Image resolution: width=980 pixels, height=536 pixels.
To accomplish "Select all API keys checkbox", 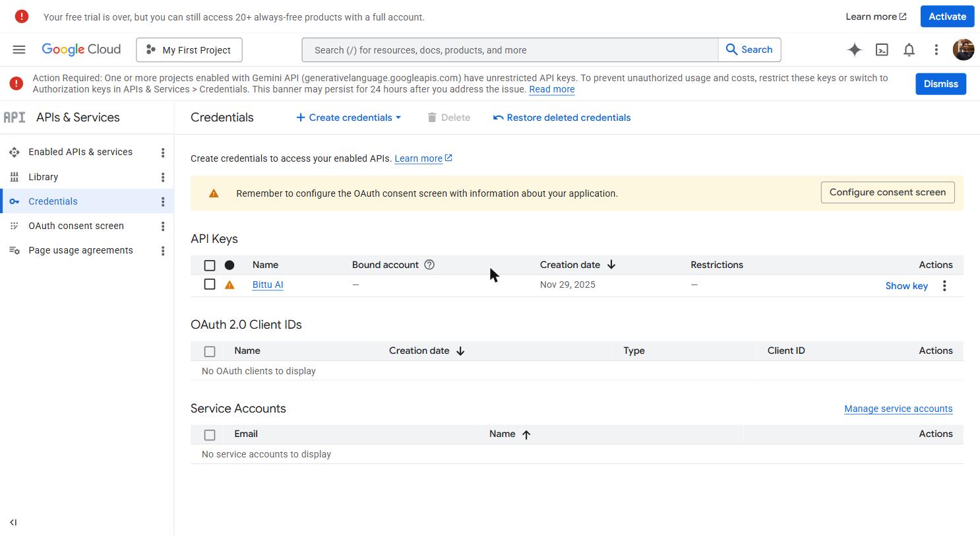I will point(210,265).
